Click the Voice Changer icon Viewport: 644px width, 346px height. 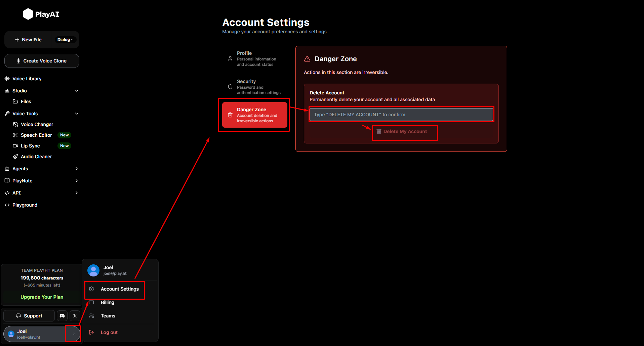tap(15, 124)
